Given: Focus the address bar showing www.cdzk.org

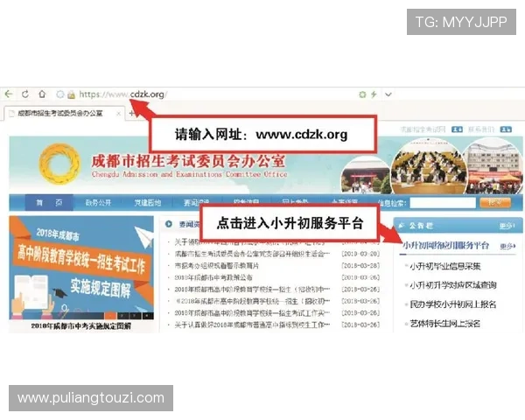Looking at the screenshot, I should click(x=123, y=94).
